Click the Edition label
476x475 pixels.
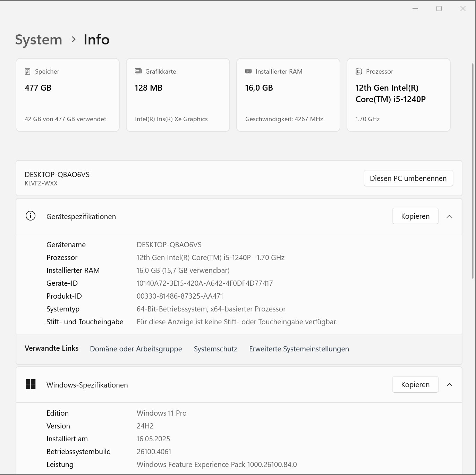(x=58, y=413)
